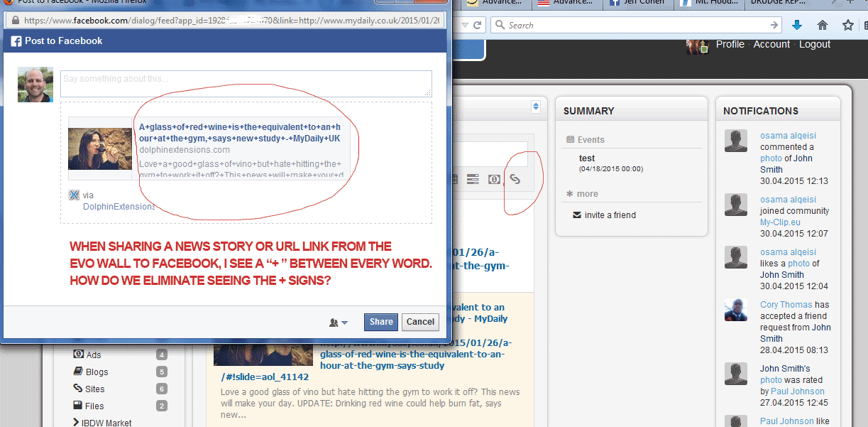
Task: Click the DolphinExtensions via link in dialog
Action: click(x=119, y=207)
